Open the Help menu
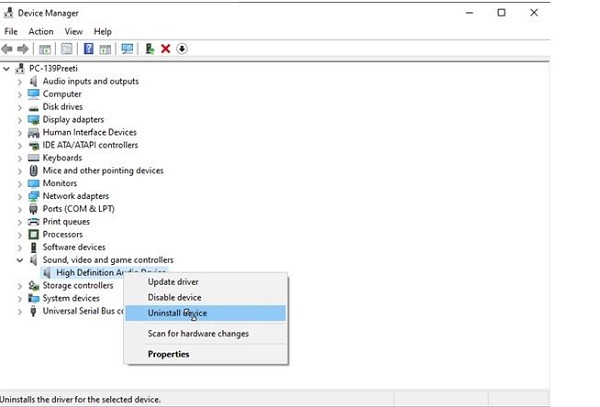The height and width of the screenshot is (407, 600). point(103,31)
